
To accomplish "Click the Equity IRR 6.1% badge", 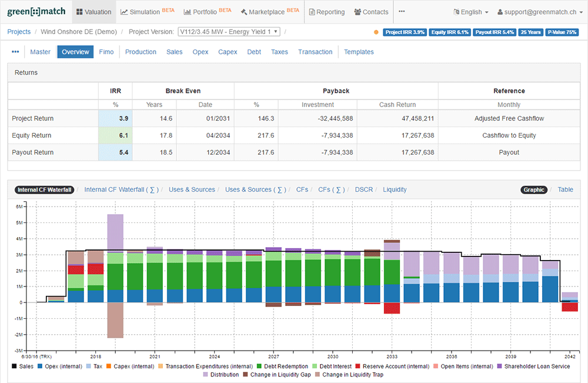I will click(x=449, y=32).
